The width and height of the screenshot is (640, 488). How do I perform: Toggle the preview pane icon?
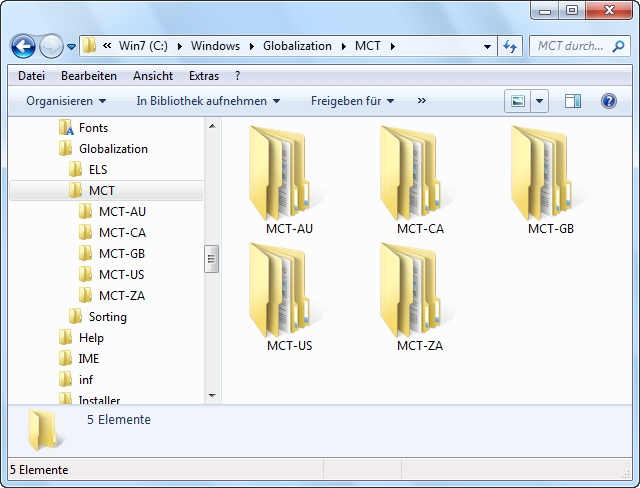click(x=573, y=101)
